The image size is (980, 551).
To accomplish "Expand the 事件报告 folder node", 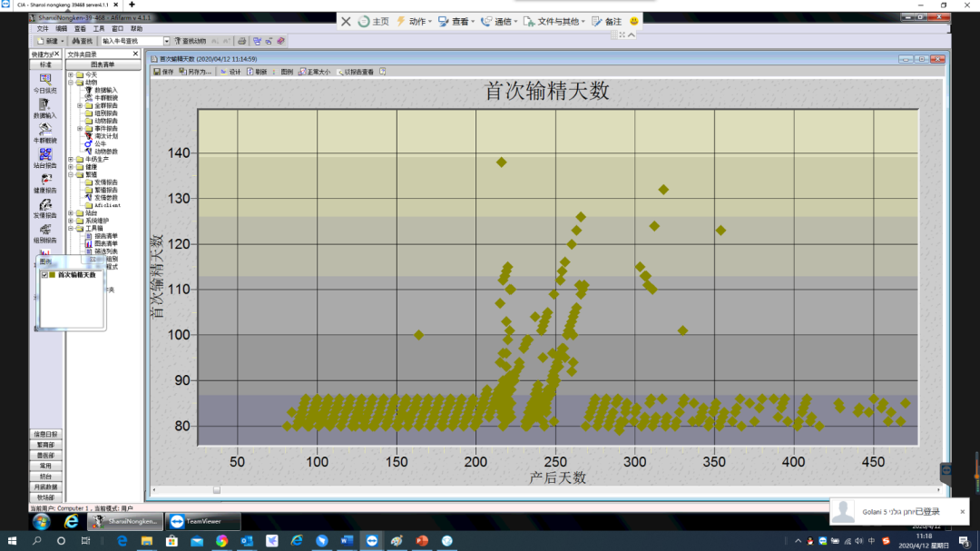I will [x=80, y=129].
